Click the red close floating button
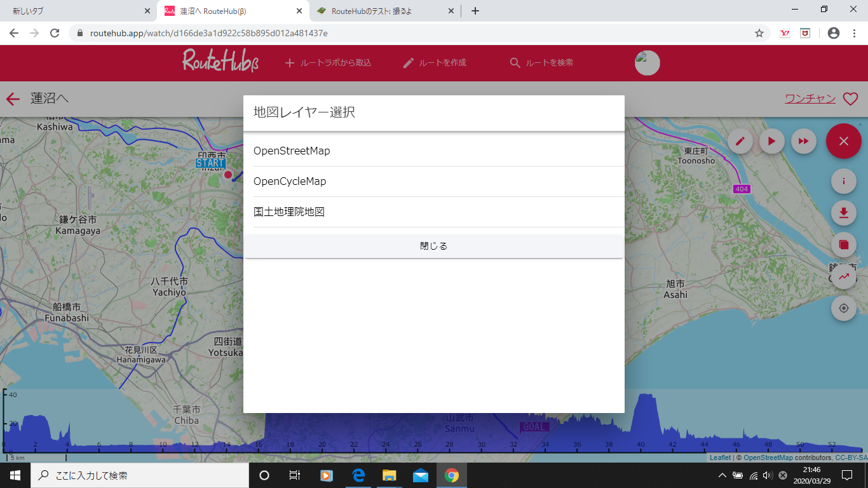 click(x=843, y=141)
